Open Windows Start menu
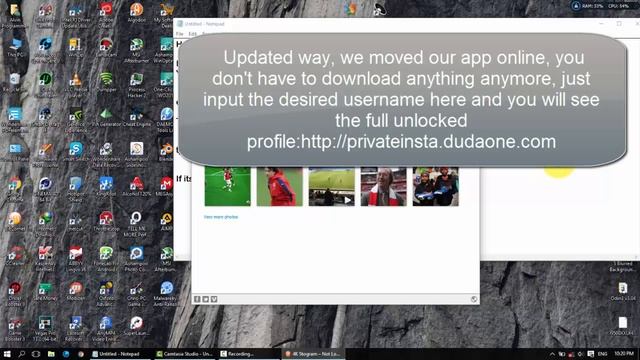Viewport: 640px width, 360px height. 7,354
